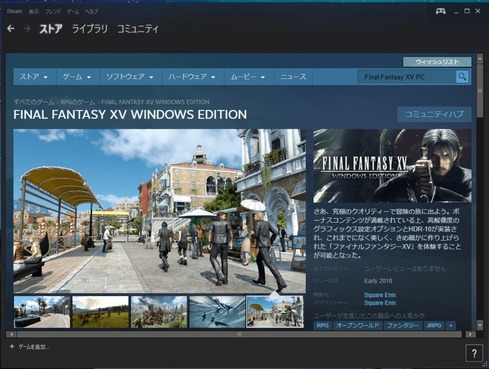
Task: Click the plus tag button beside JRPG
Action: [451, 325]
